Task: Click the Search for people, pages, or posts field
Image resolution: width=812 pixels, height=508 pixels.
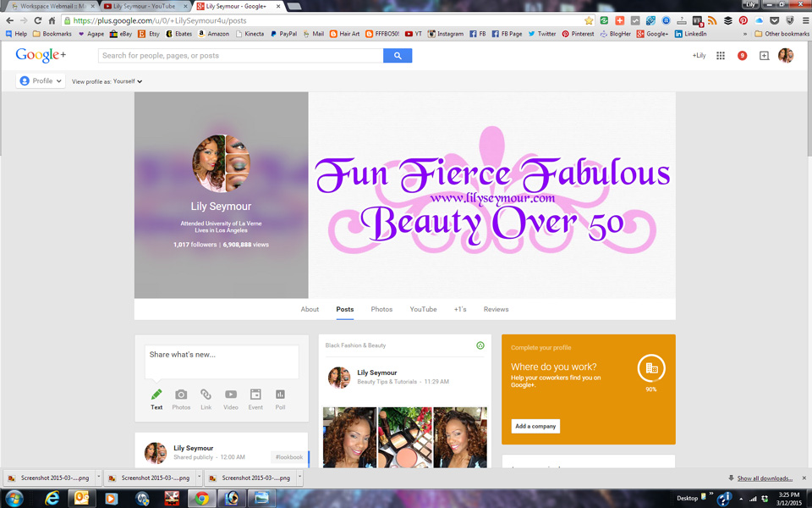Action: point(241,56)
